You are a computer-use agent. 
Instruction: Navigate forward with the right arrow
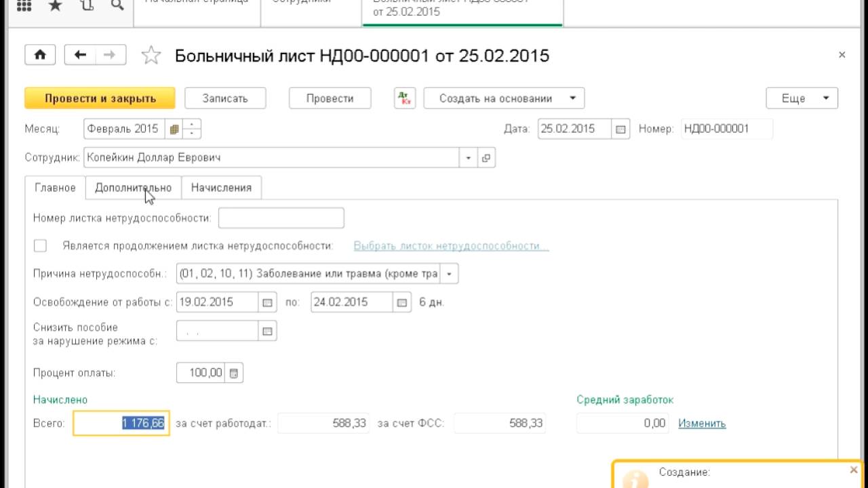111,55
